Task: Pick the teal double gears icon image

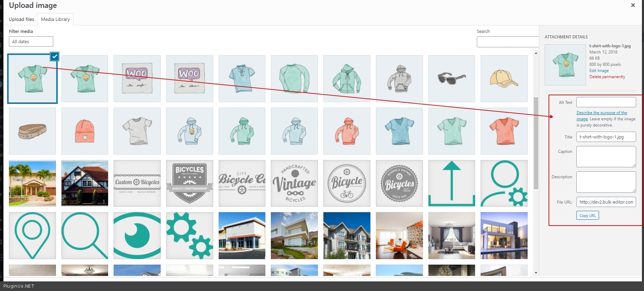Action: 189,235
